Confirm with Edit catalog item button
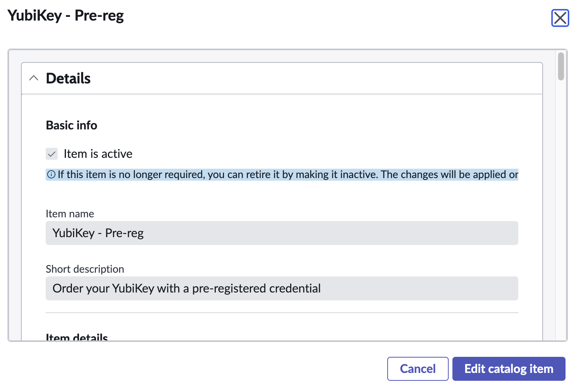This screenshot has height=392, width=579. pos(509,369)
